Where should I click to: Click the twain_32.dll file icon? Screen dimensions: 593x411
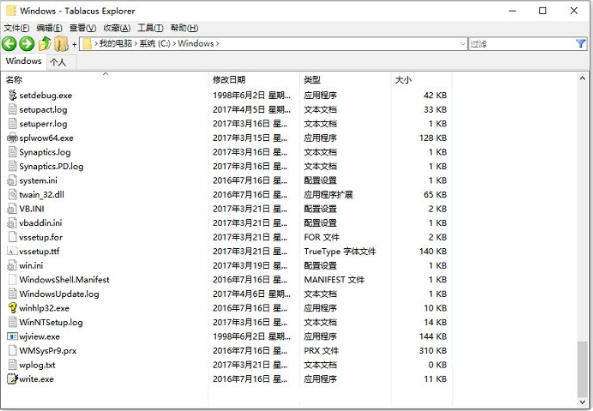click(x=12, y=194)
